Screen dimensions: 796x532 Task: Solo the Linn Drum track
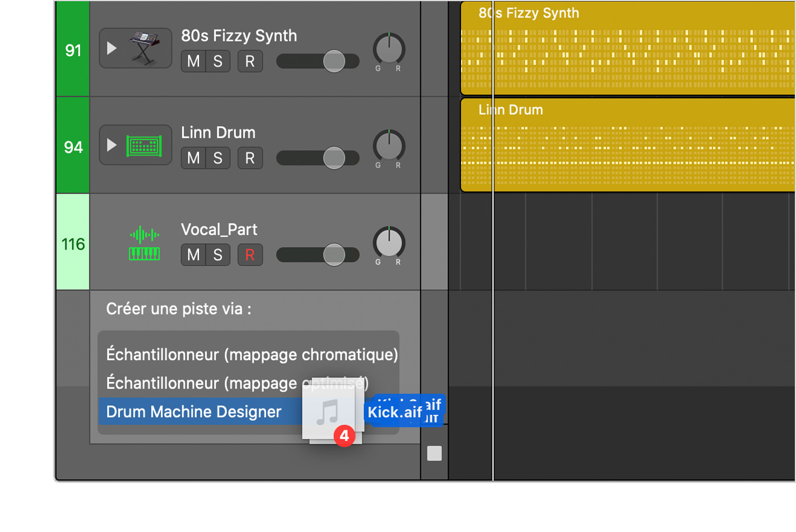coord(218,158)
